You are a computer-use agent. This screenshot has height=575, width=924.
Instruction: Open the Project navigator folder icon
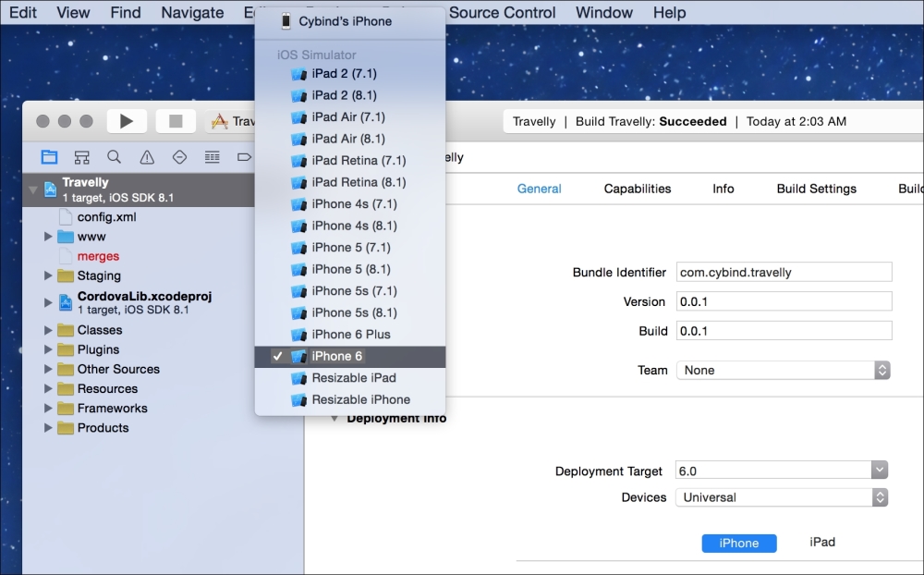(49, 156)
